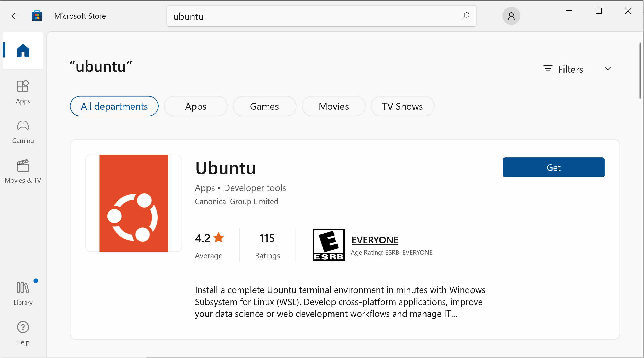Click the Apps • Developer tools category text

[240, 188]
